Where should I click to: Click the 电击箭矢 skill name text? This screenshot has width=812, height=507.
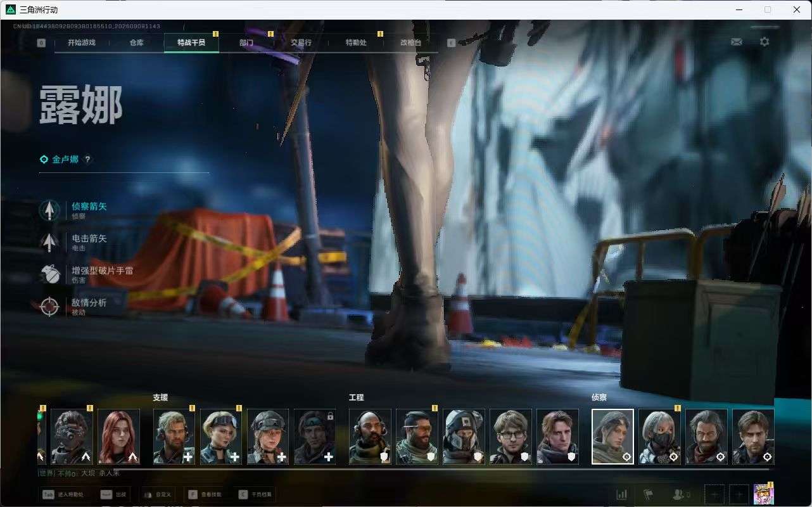pos(89,239)
